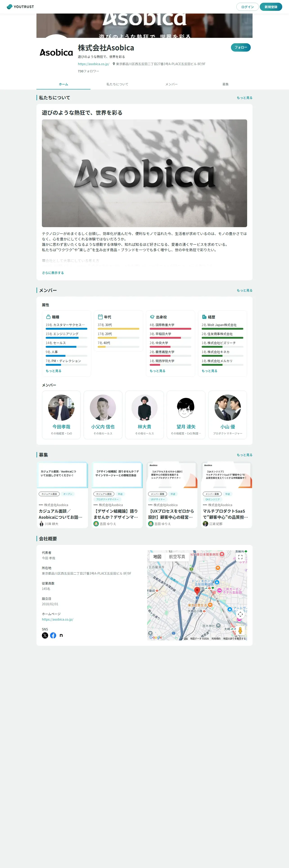Screen dimensions: 289x868
Task: Open asobica.co.jp link under company name
Action: click(94, 64)
